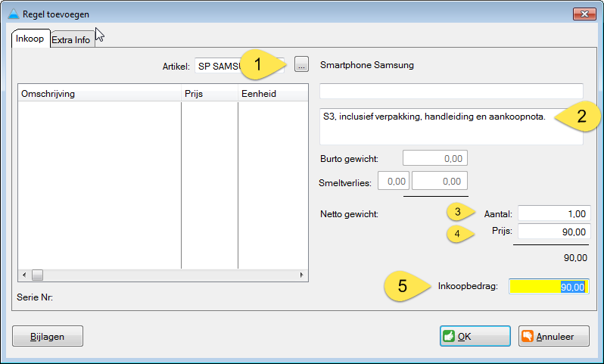Select the yellow Inkoopbedrag field
604x364 pixels.
pyautogui.click(x=548, y=287)
